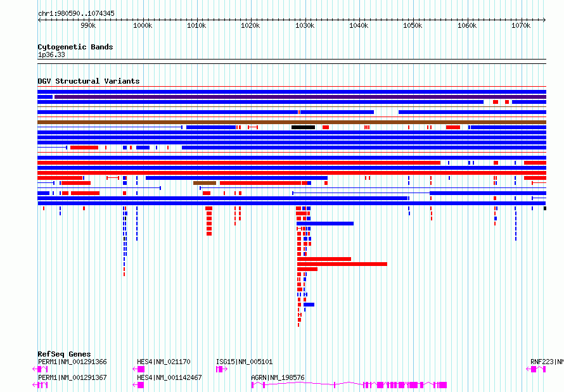Click the 1050k ruler label
Viewport: 564px width, 392px height.
point(413,25)
